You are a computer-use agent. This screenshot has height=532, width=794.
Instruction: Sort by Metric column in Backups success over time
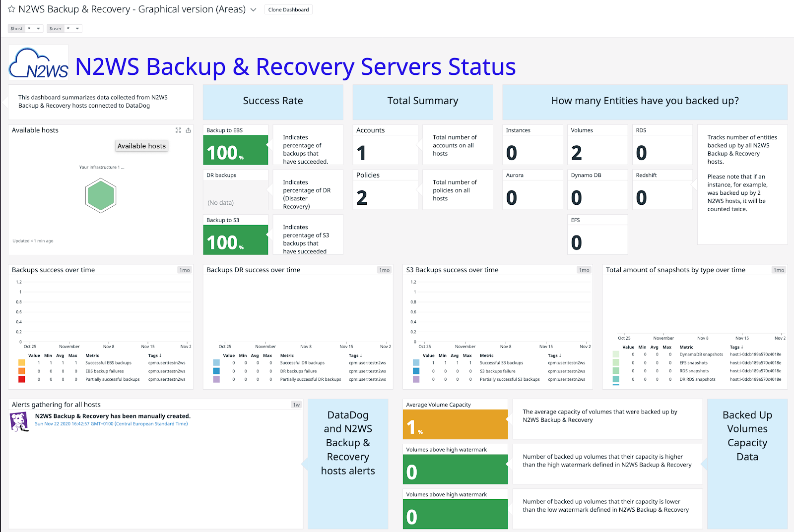[x=92, y=355]
